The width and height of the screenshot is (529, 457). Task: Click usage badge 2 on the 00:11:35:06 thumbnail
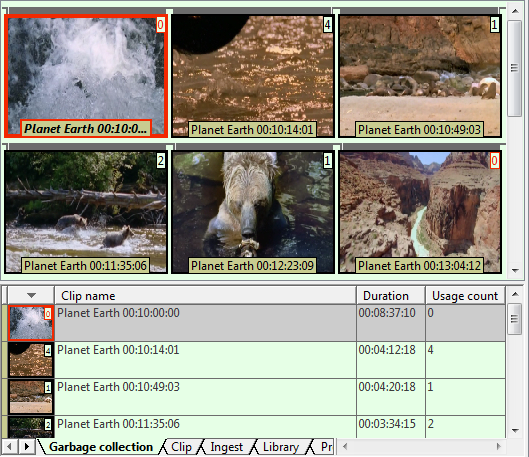point(161,161)
